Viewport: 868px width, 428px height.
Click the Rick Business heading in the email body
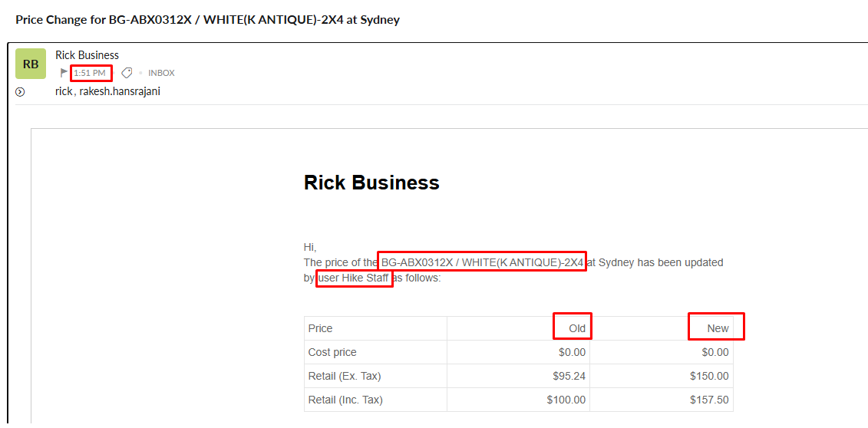point(371,183)
